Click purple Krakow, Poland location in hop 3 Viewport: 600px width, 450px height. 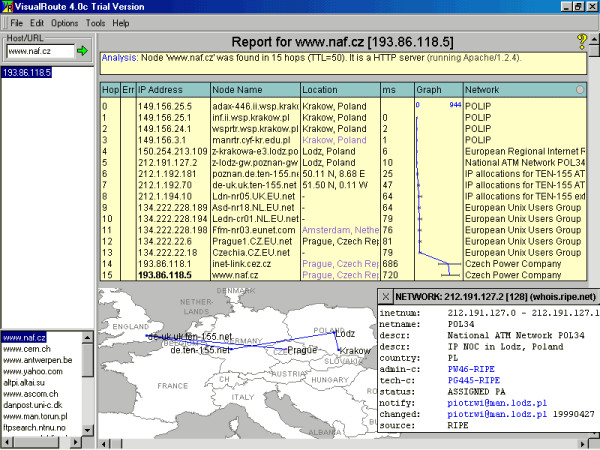click(334, 140)
